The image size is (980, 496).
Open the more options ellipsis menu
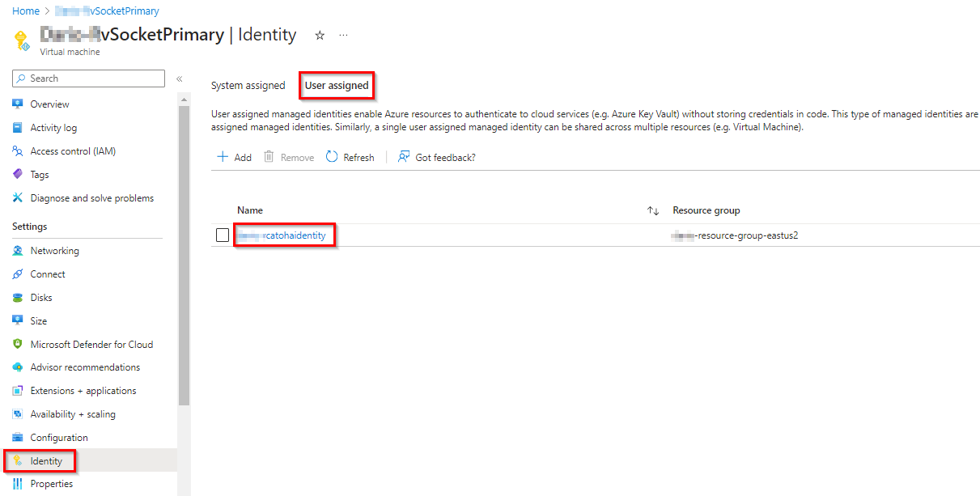point(344,36)
